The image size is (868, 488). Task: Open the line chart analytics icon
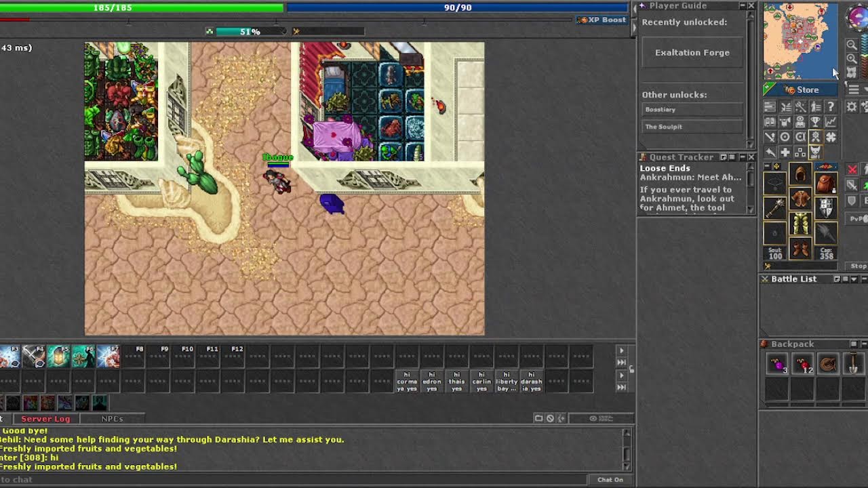click(831, 121)
